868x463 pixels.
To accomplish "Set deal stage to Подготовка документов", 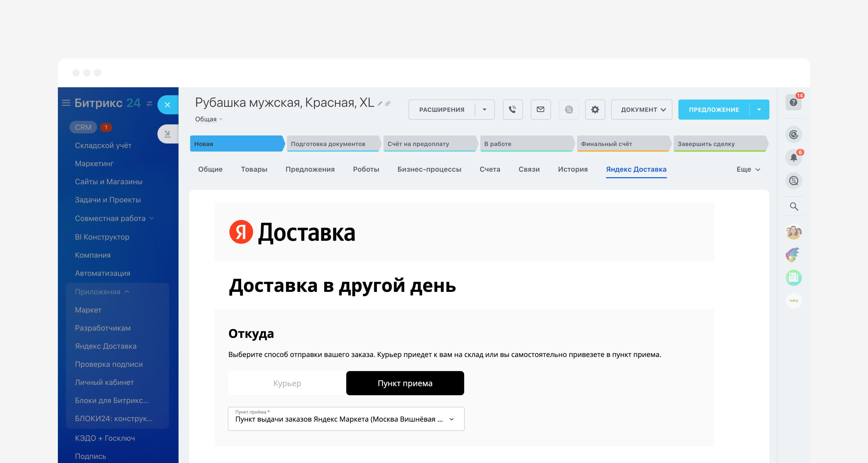I will tap(334, 144).
